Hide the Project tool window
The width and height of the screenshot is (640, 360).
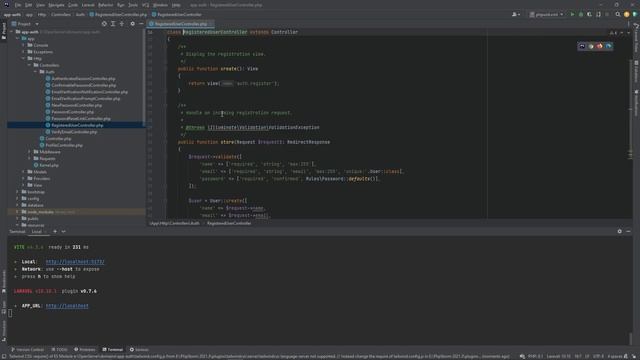(x=141, y=24)
